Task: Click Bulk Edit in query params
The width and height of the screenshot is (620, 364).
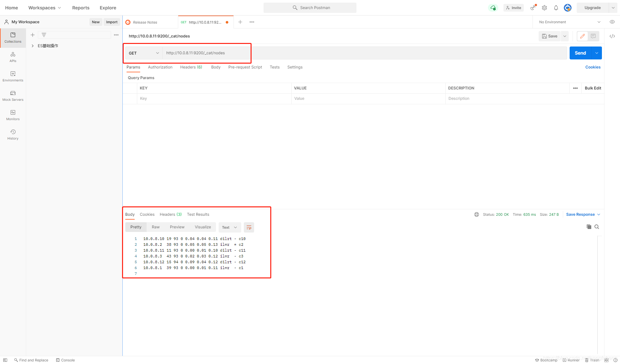Action: tap(593, 88)
